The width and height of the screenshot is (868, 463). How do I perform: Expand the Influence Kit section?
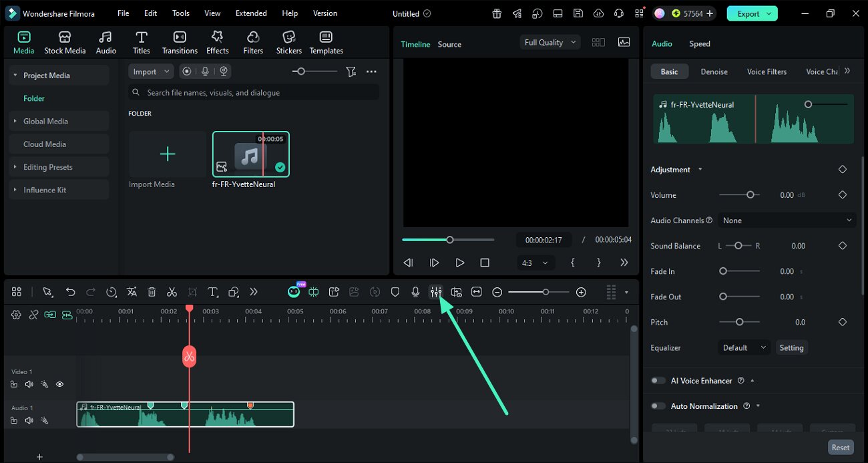click(15, 190)
